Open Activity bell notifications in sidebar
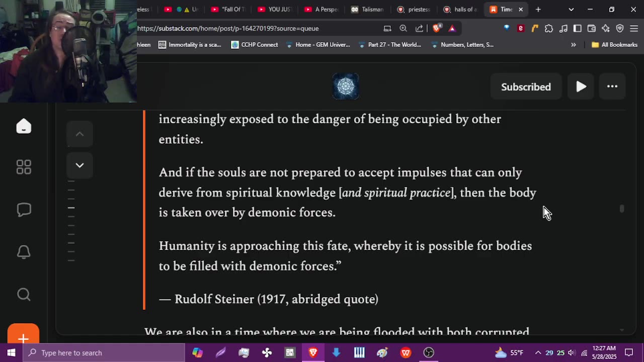Viewport: 644px width, 362px height. 24,252
